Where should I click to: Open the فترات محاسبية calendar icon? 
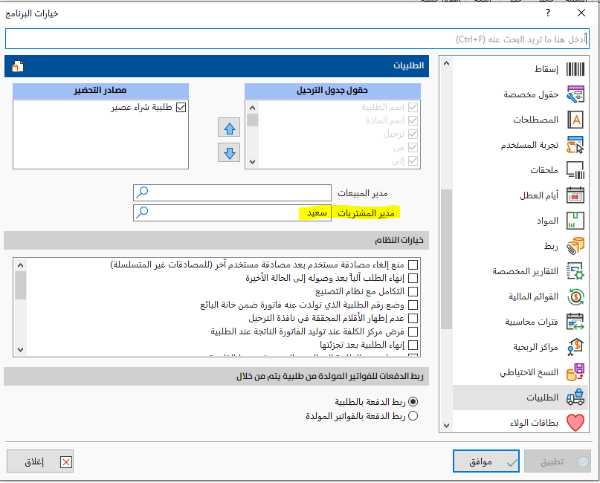point(575,321)
